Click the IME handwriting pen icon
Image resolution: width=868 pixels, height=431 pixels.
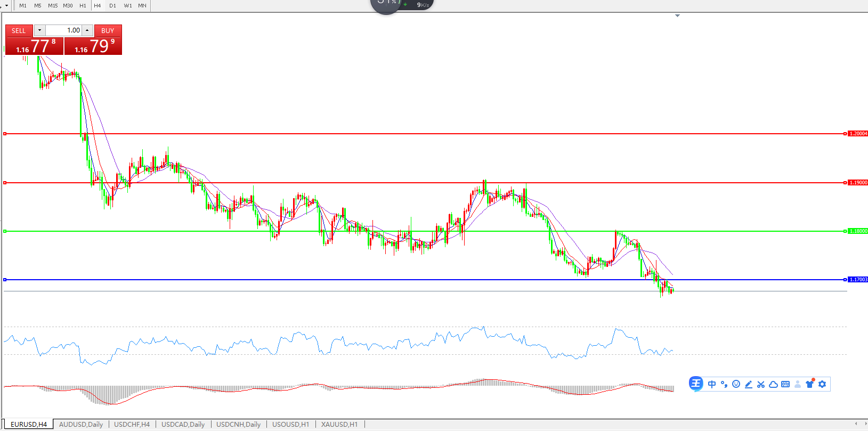pyautogui.click(x=748, y=384)
